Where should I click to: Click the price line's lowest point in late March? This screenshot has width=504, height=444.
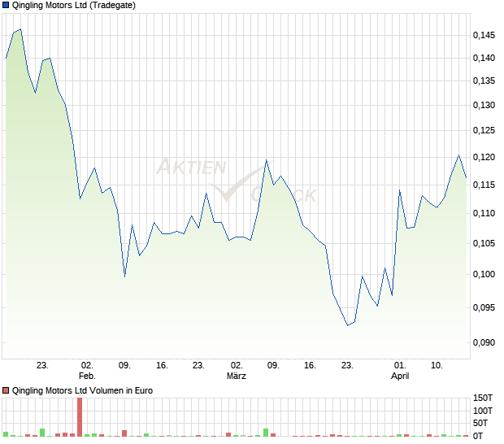tap(348, 325)
